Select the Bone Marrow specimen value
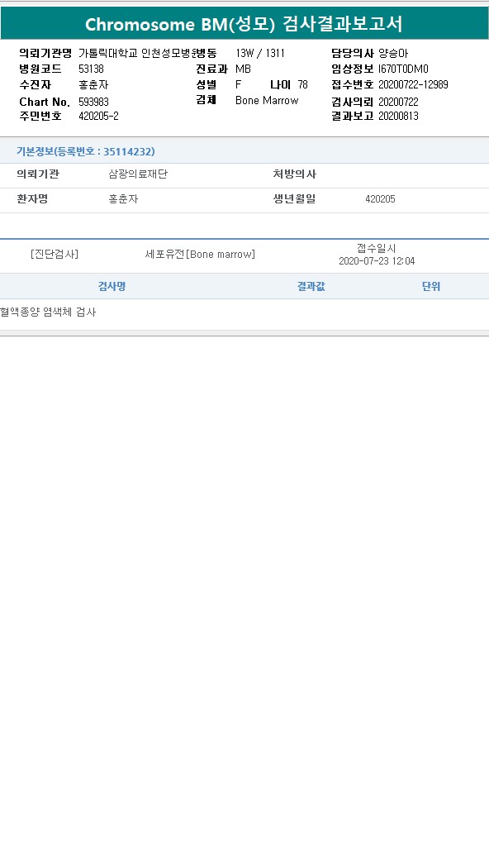This screenshot has height=868, width=489. click(x=267, y=100)
